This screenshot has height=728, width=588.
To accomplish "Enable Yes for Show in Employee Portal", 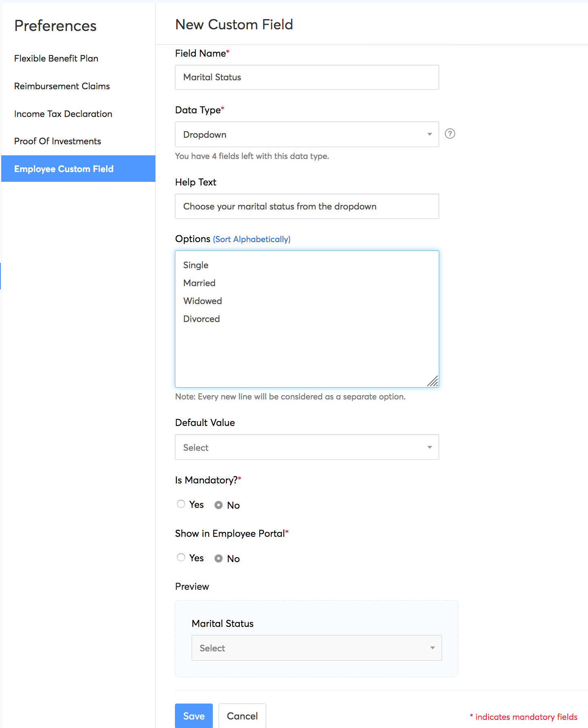I will point(181,558).
